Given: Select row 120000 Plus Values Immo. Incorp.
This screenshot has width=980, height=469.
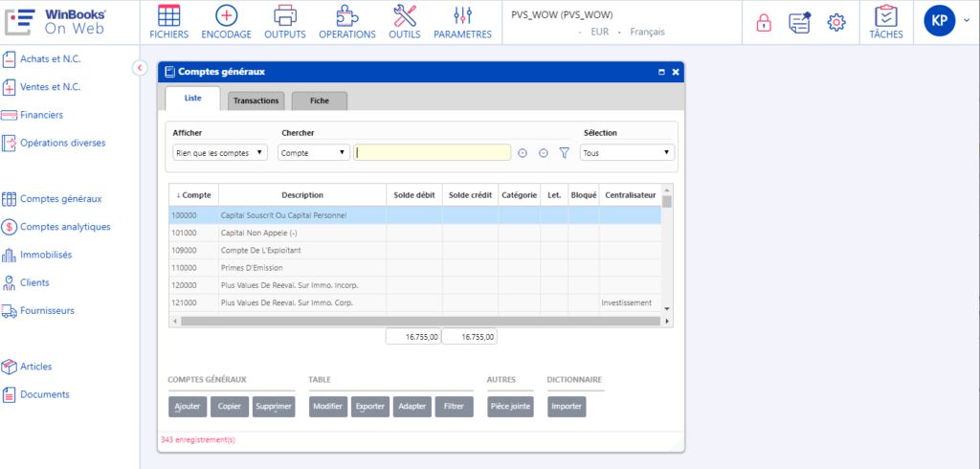Looking at the screenshot, I should [415, 285].
